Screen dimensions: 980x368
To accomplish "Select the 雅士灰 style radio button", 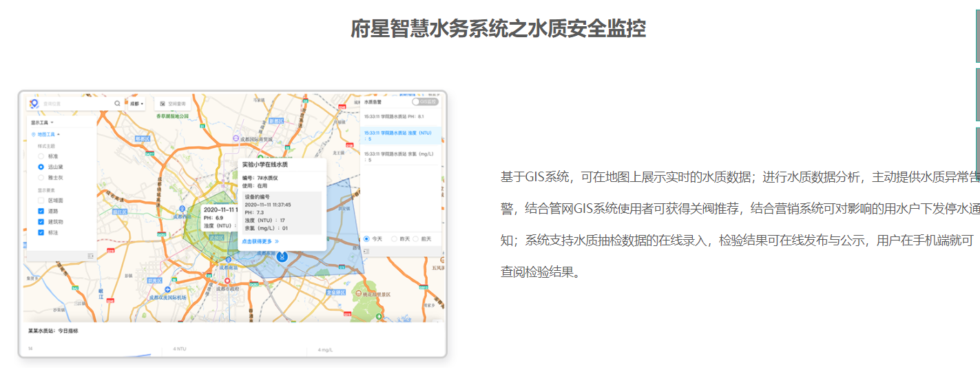I will click(41, 178).
